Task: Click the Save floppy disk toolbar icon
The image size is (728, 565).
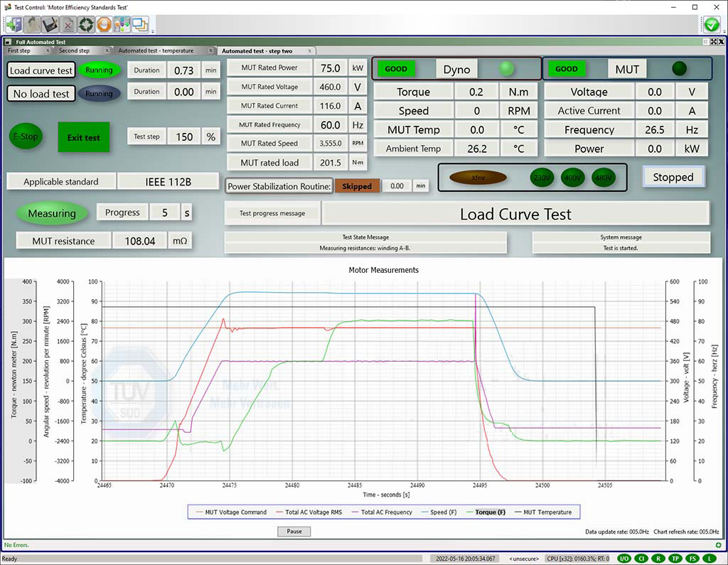Action: (x=49, y=23)
